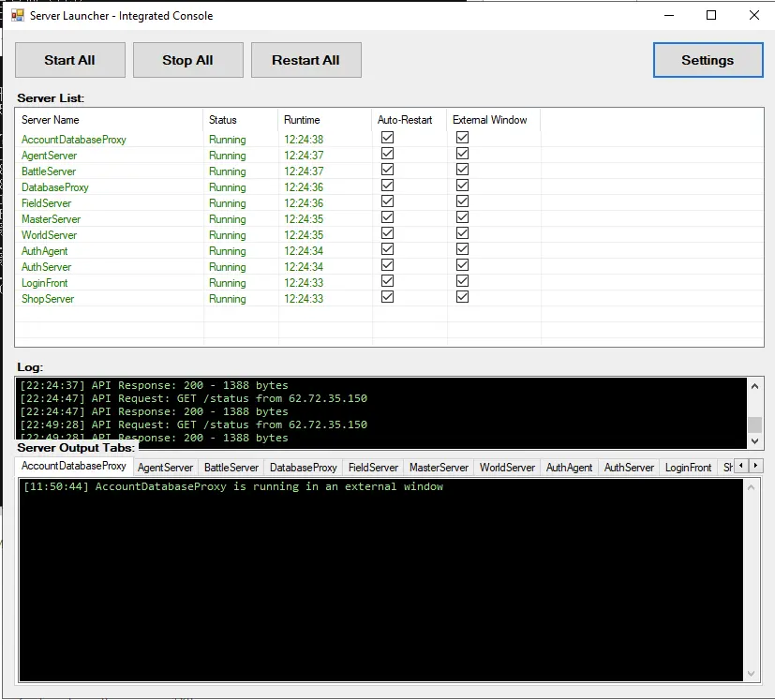Toggle External Window for LoginFront

click(x=462, y=281)
